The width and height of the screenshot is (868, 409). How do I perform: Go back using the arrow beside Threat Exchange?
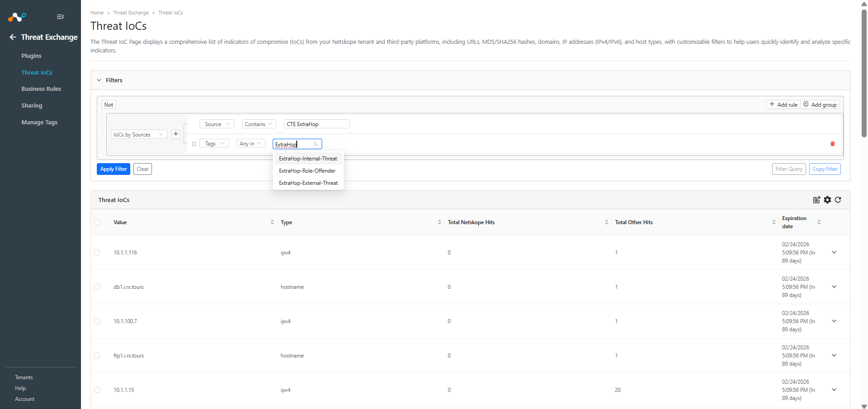(x=13, y=37)
